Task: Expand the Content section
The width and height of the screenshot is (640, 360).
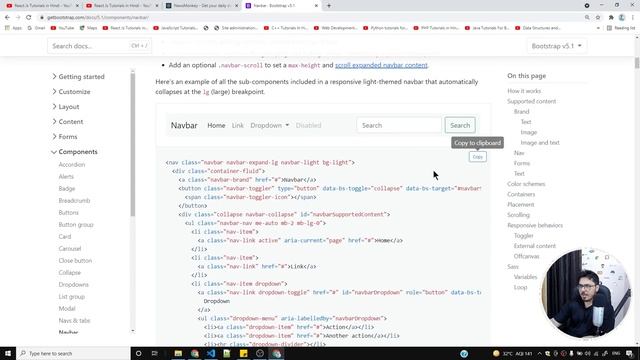Action: (68, 122)
